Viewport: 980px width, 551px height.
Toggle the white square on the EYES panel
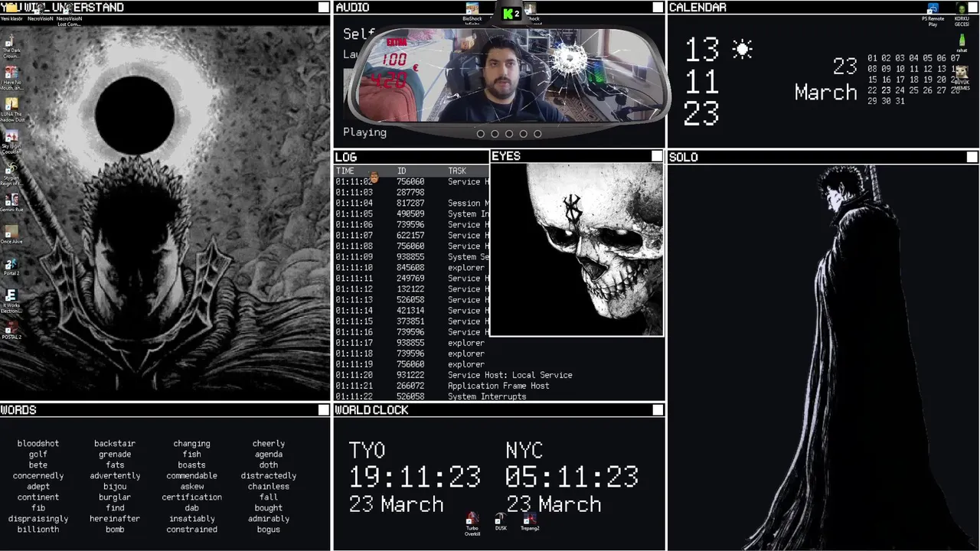click(657, 156)
